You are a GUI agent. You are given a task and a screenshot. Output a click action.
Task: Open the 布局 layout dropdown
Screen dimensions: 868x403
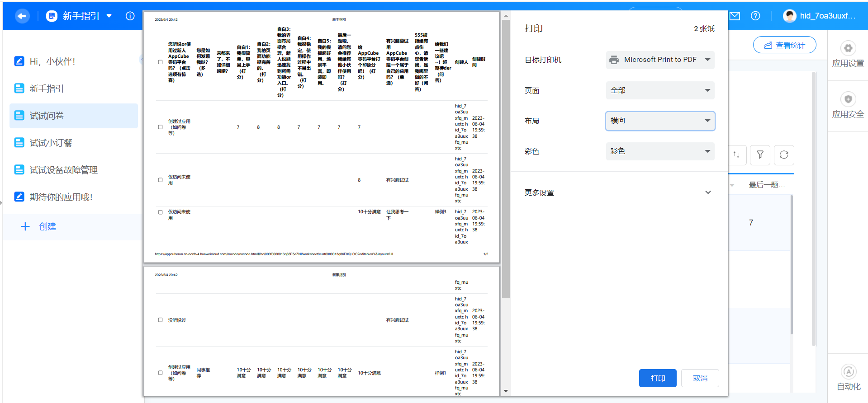660,121
